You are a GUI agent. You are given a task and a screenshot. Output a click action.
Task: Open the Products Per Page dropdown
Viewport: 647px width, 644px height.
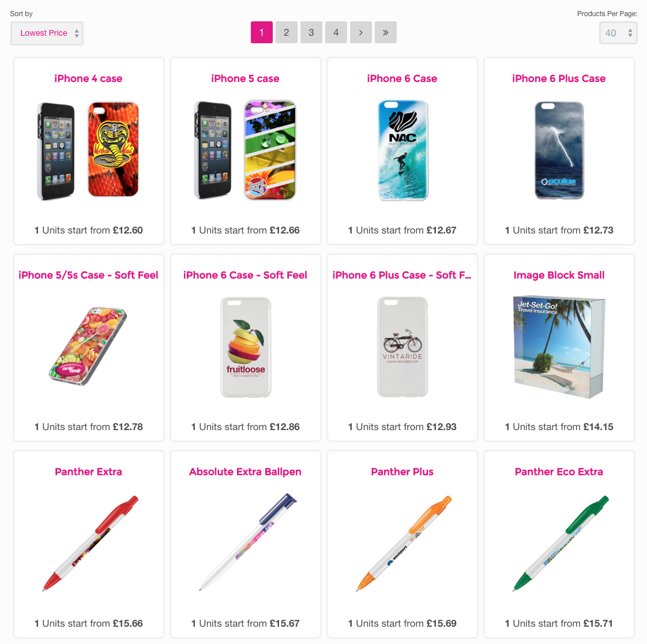[618, 33]
